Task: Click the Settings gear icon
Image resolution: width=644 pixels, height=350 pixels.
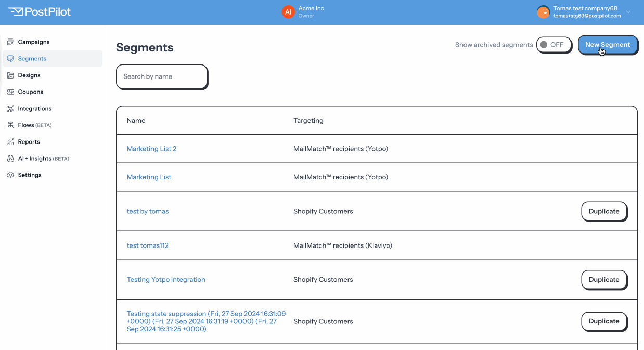Action: [10, 175]
